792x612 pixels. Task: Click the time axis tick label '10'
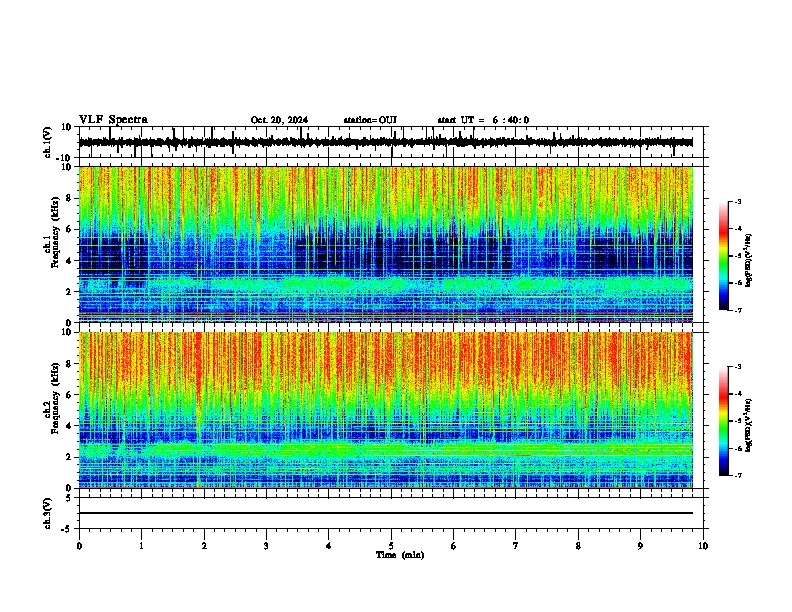[x=703, y=546]
